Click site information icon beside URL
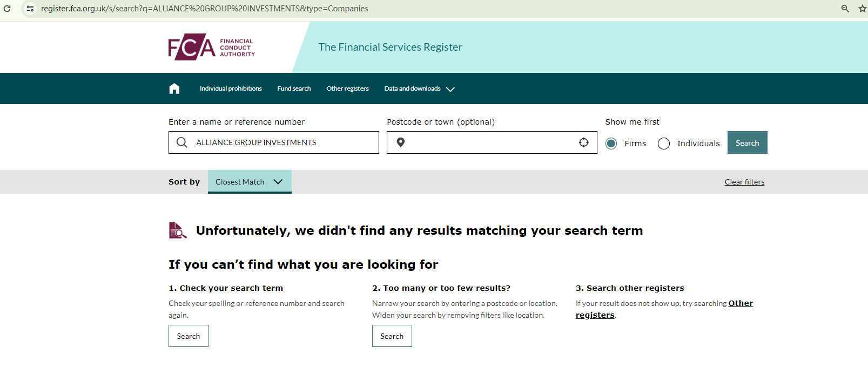The height and width of the screenshot is (375, 868). 30,9
